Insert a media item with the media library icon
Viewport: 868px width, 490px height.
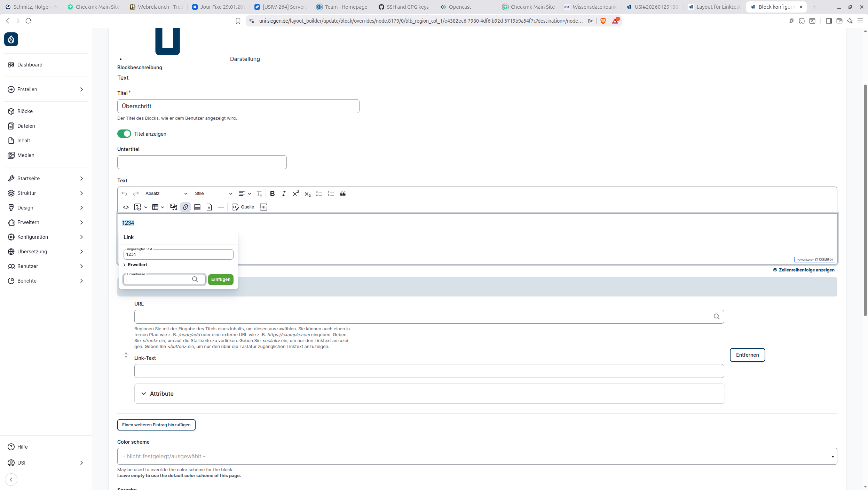173,207
